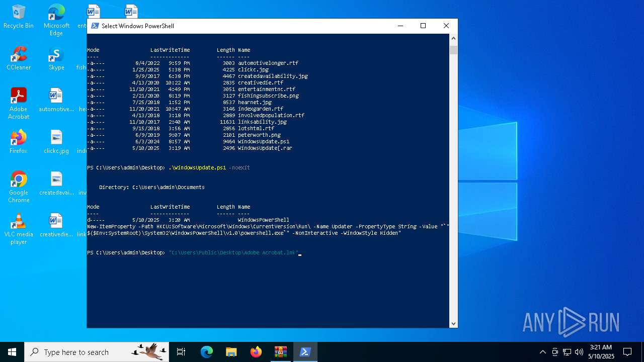Click peterworth.png in the directory listing

(259, 135)
